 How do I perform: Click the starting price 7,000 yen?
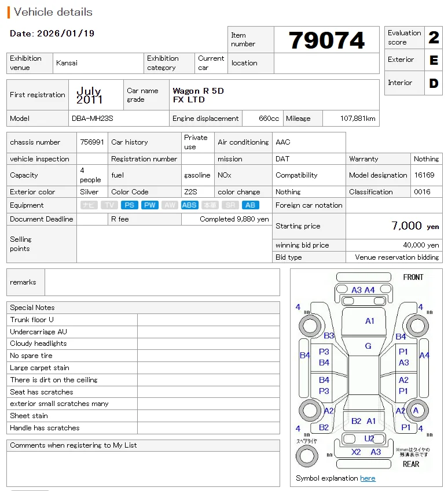[415, 226]
